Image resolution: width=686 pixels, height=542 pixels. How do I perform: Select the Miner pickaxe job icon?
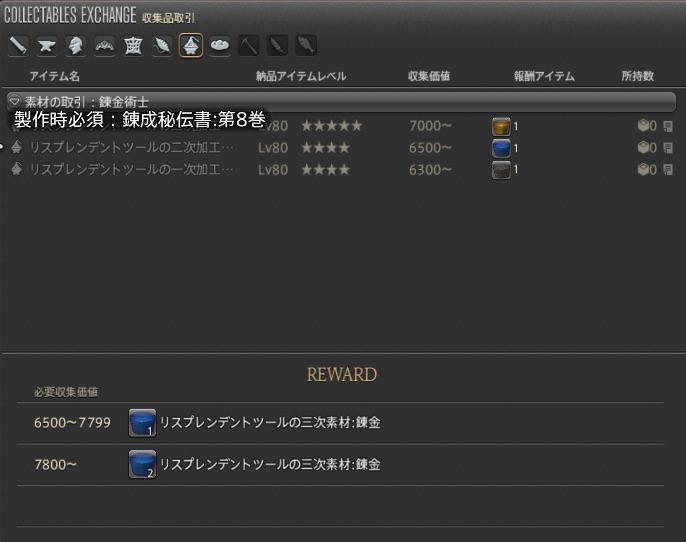click(248, 45)
